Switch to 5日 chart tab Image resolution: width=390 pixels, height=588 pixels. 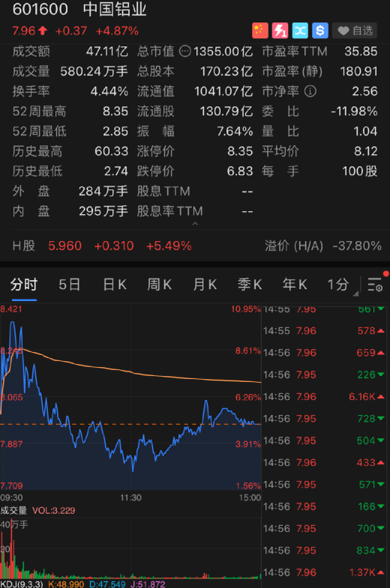(70, 285)
